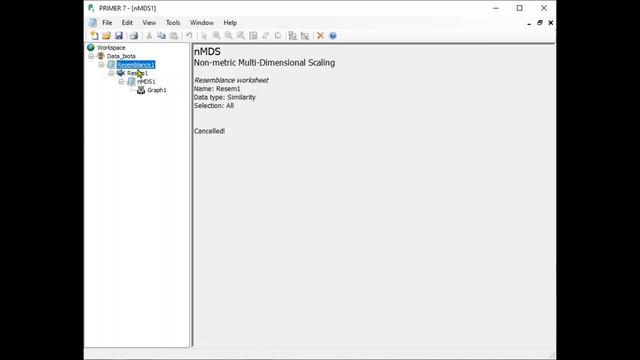Select nMDS1 in the tree
This screenshot has height=360, width=640.
pos(146,82)
